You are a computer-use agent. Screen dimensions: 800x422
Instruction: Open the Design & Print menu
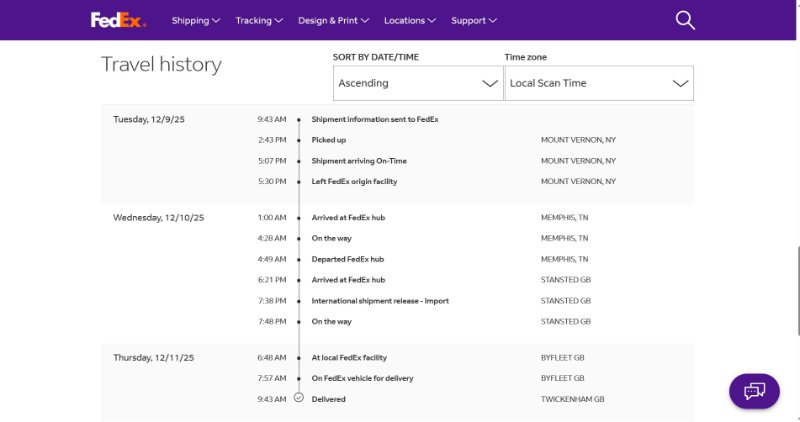click(x=333, y=20)
